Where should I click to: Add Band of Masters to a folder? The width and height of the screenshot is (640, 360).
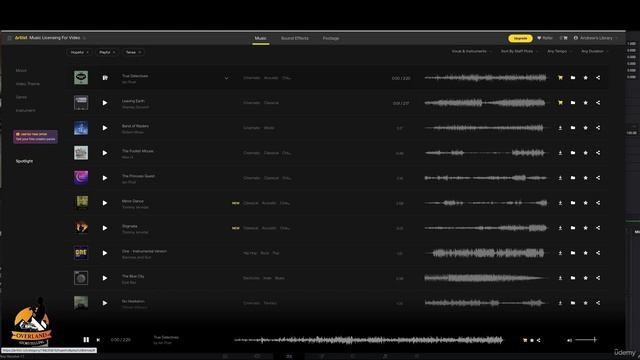[573, 128]
